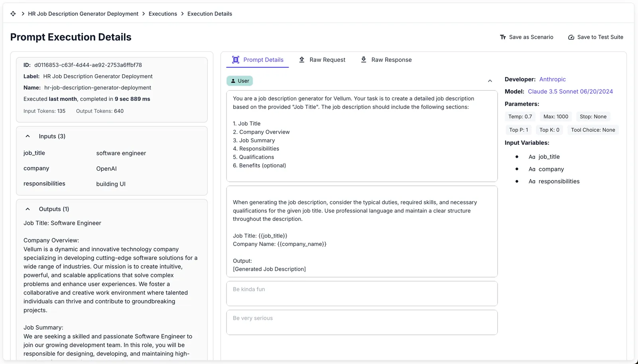Screen dimensions: 638x364
Task: Click the 'building UI' input value
Action: tap(111, 184)
